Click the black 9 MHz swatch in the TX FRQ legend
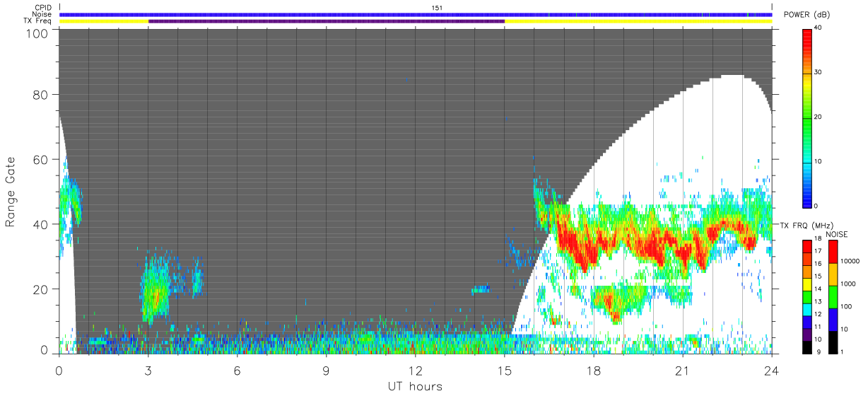Viewport: 868px width, 401px height. pos(808,346)
